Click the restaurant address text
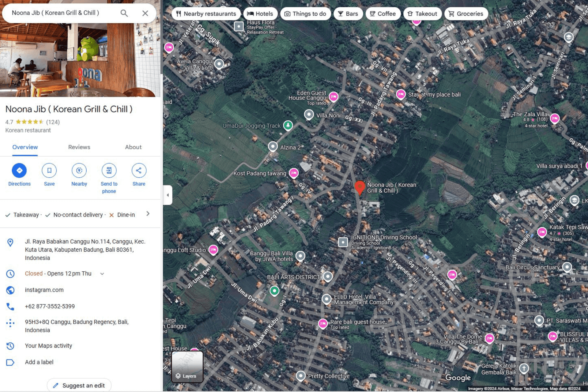 coord(85,250)
